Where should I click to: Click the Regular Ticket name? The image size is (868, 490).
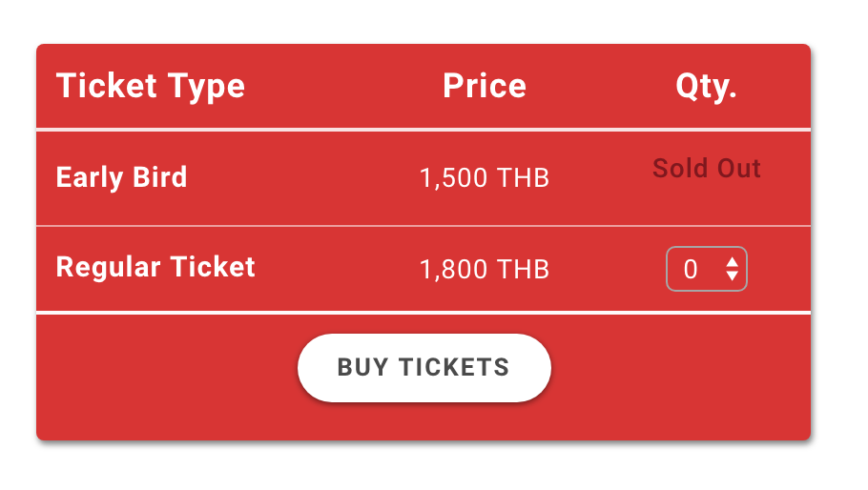pyautogui.click(x=155, y=267)
